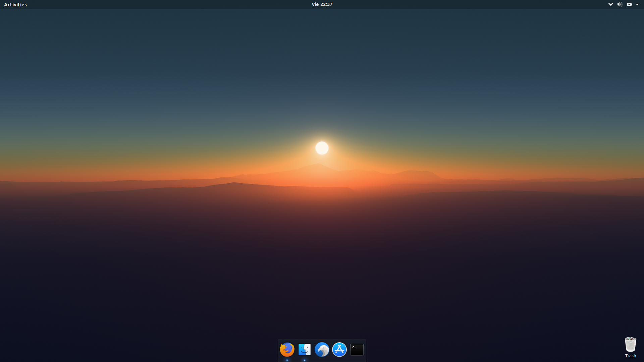
Task: Click the running dot beneath the Finder icon
Action: [x=305, y=360]
